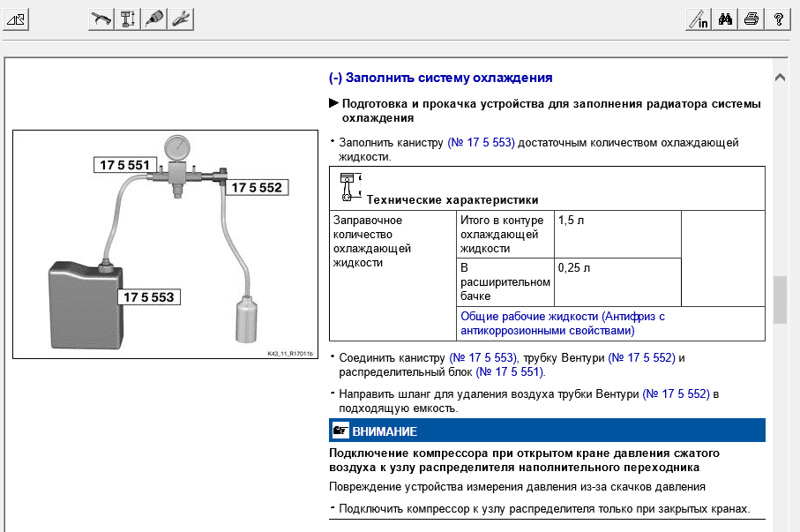Open search with the binoculars icon

(726, 19)
